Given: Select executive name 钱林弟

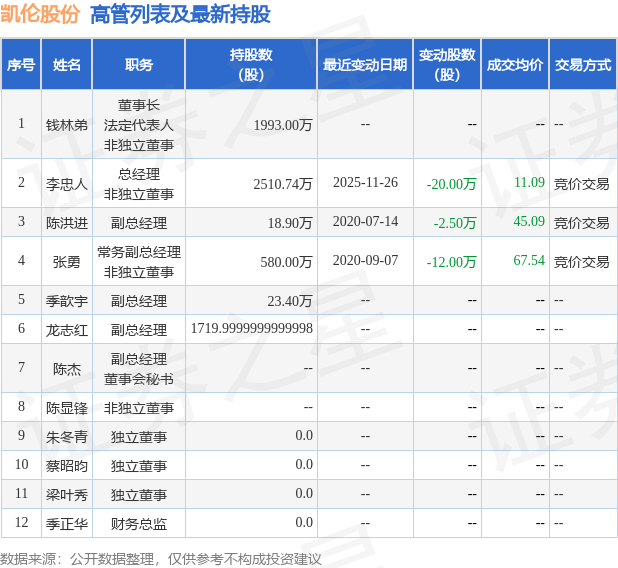Looking at the screenshot, I should click(67, 125).
